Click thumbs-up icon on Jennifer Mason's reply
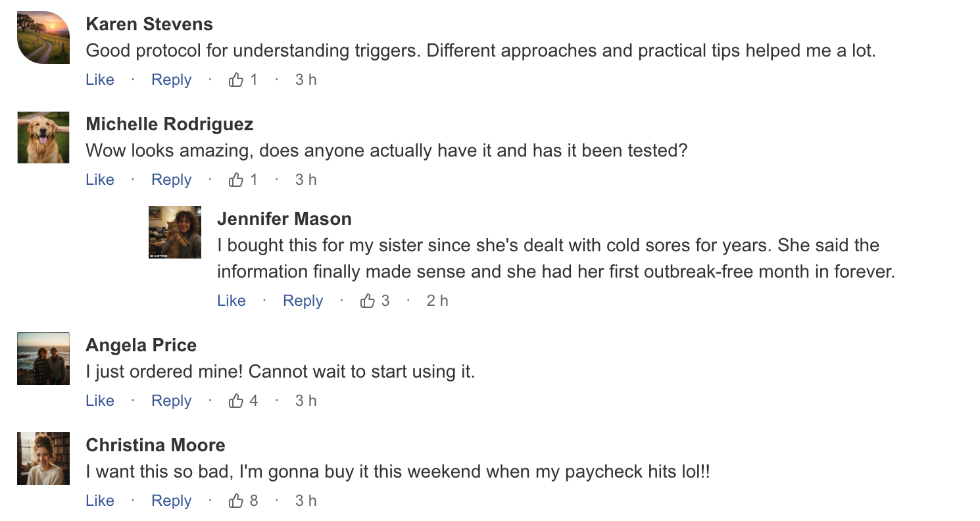Viewport: 980px width, 521px height. click(367, 301)
